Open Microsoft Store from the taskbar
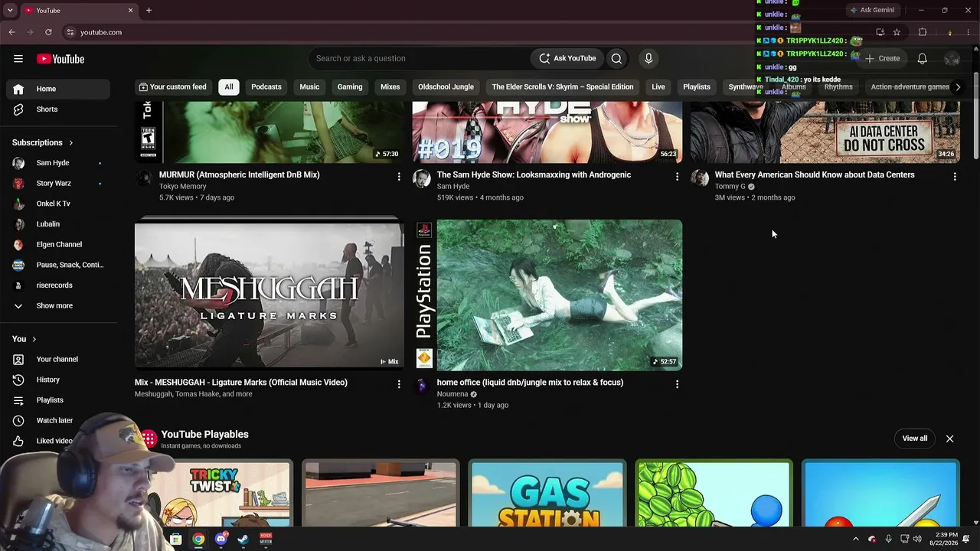The width and height of the screenshot is (980, 551). coord(176,539)
